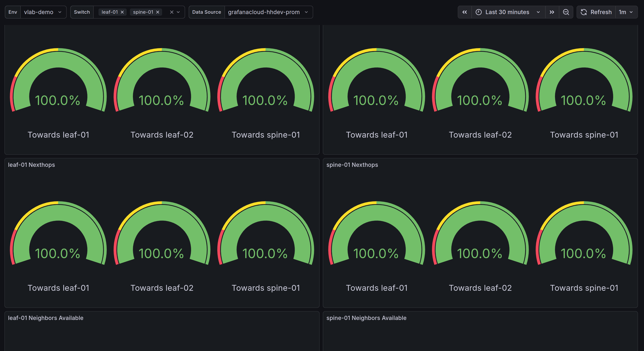Zoom out the time range
The image size is (644, 351).
[566, 12]
